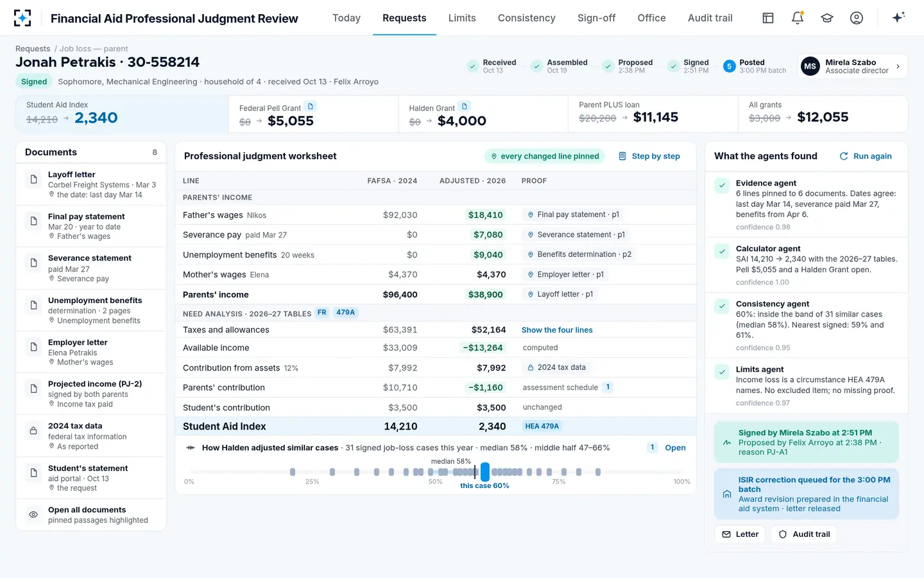Click the 479A tables badge

tap(345, 313)
